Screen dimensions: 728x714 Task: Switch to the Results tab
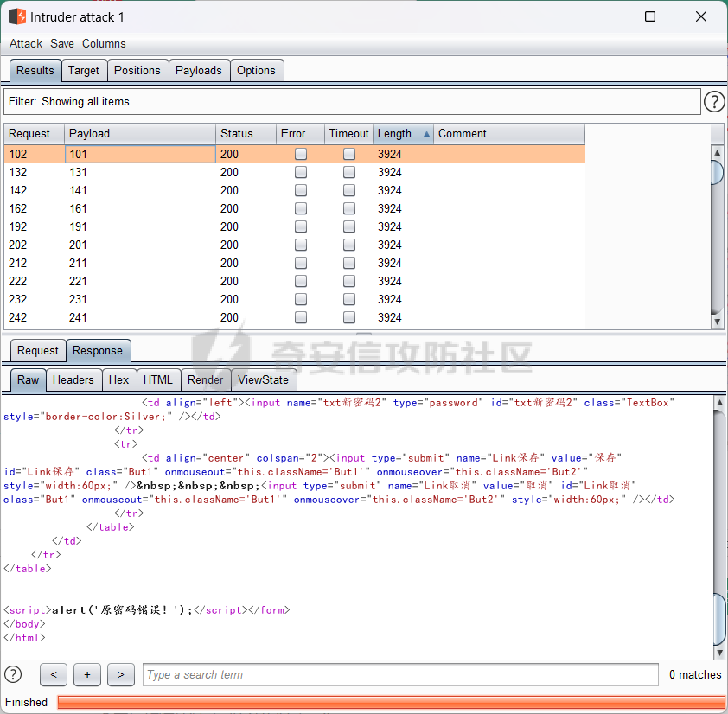coord(35,71)
